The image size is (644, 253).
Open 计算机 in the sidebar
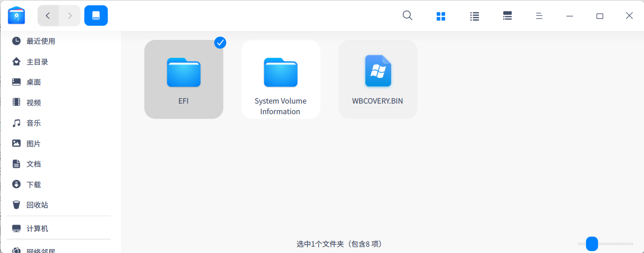pos(37,228)
